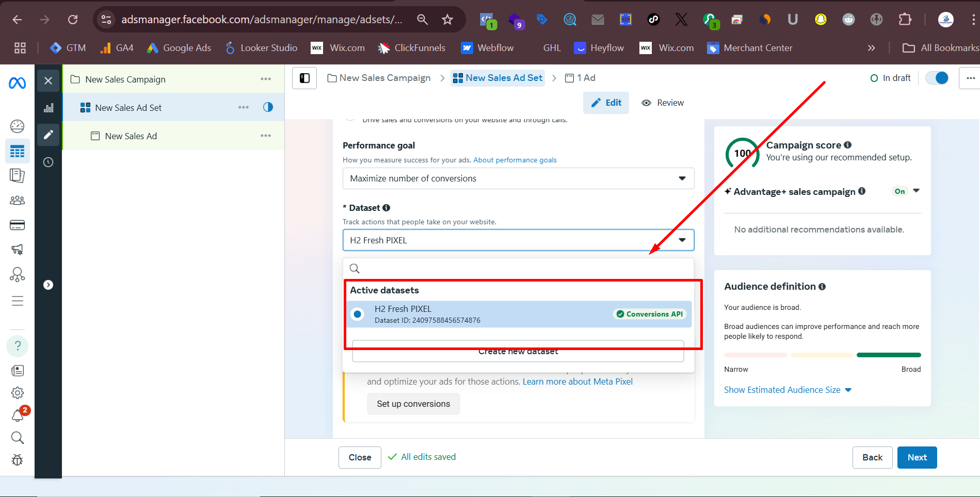Toggle the ad set on/off switch
This screenshot has height=497, width=980.
click(937, 78)
